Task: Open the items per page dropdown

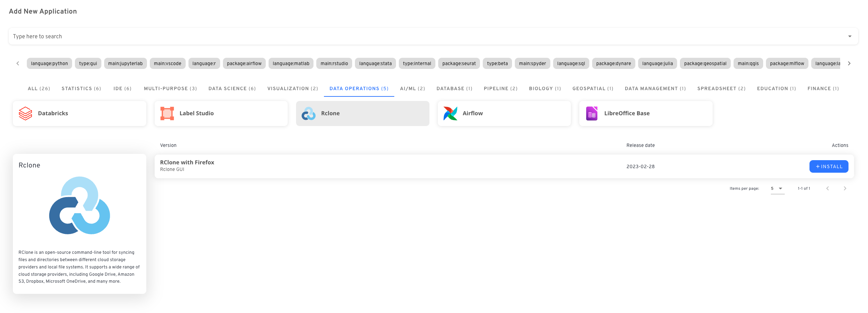Action: pos(777,188)
